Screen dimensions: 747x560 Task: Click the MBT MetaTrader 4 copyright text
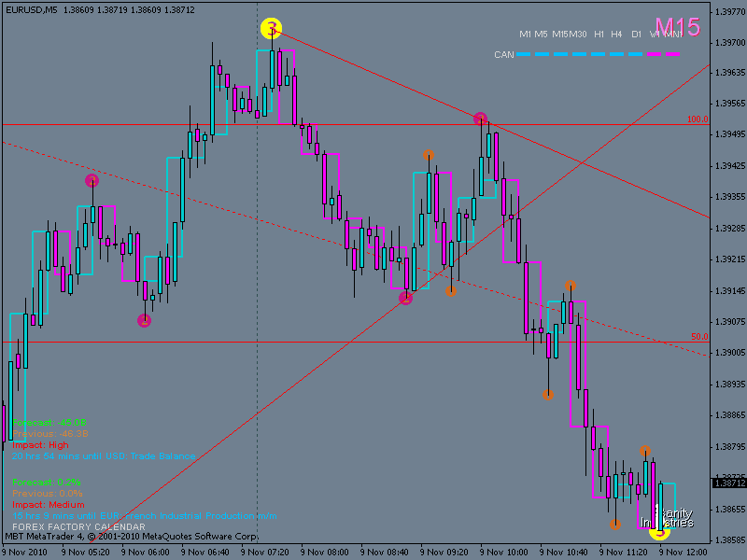(132, 537)
